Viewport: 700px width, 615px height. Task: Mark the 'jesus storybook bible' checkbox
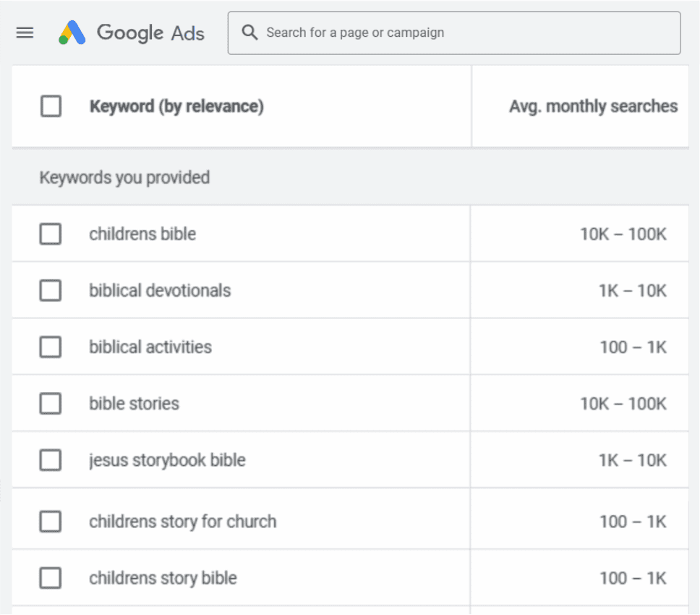click(x=51, y=459)
